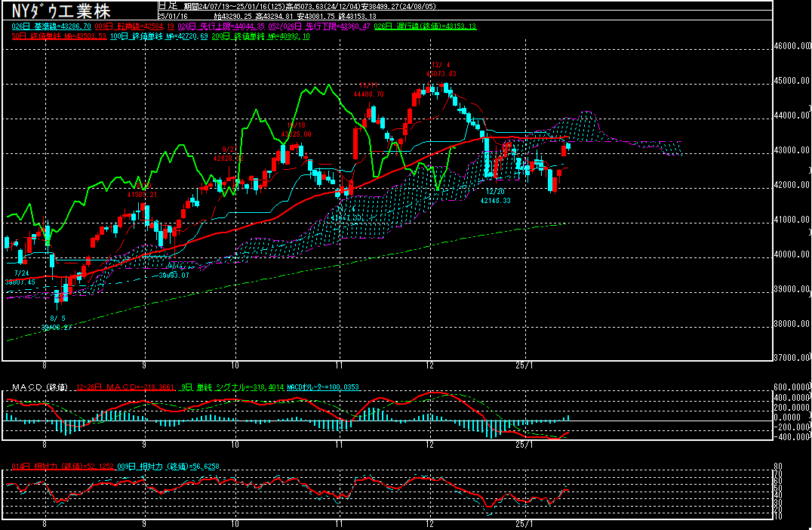Click the 400.0000 label on the MACD axis
Viewport: 812px width, 530px height.
pos(792,397)
